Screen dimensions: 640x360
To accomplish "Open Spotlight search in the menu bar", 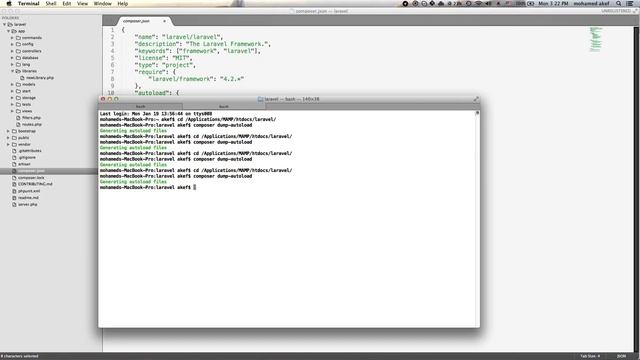I will click(619, 4).
